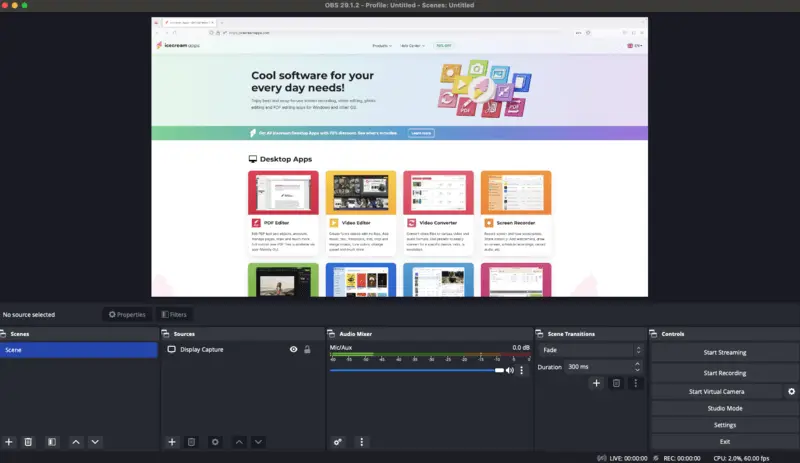Screen dimensions: 800x463
Task: Click Start Streaming button
Action: tap(724, 353)
